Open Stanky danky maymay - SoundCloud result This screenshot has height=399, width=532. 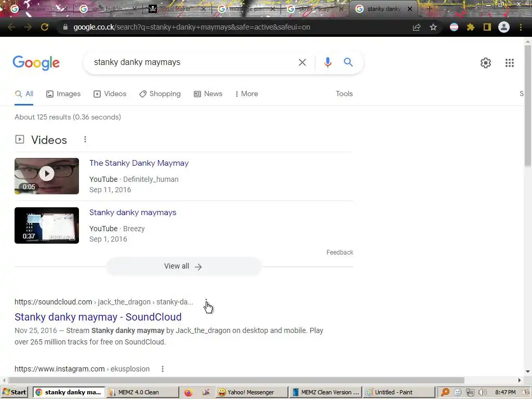click(x=98, y=317)
